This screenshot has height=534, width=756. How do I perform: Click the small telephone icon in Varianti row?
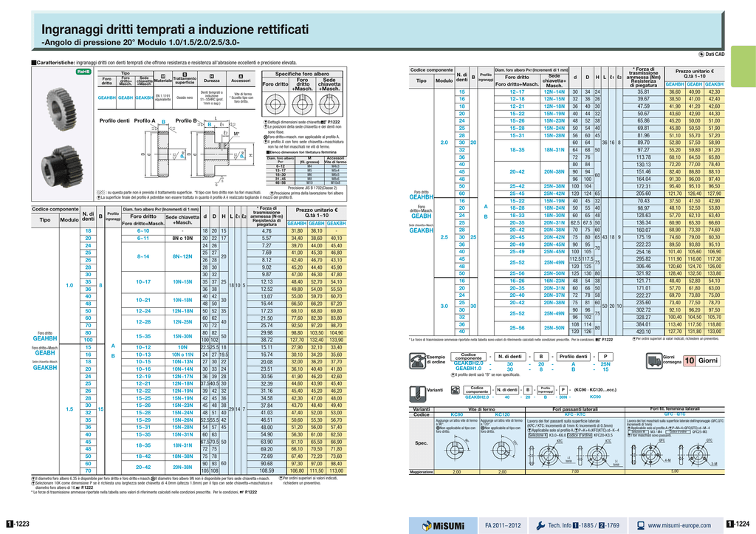point(455,390)
